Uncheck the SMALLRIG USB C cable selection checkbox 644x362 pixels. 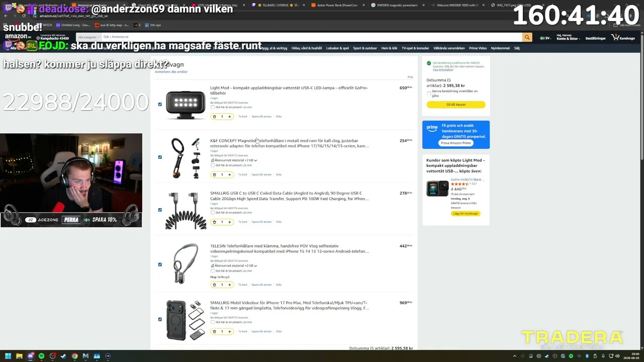click(160, 210)
